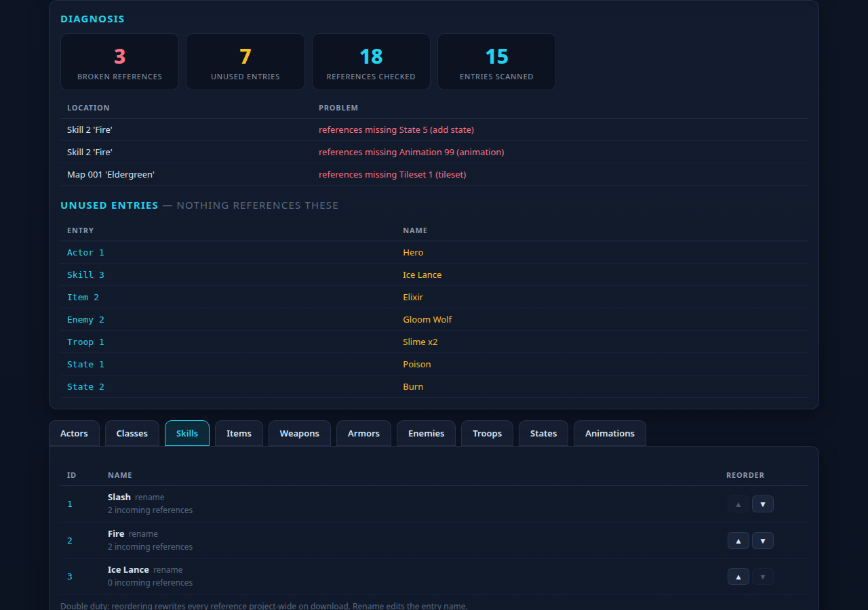This screenshot has height=610, width=868.
Task: Open the Troops tab
Action: pyautogui.click(x=488, y=434)
